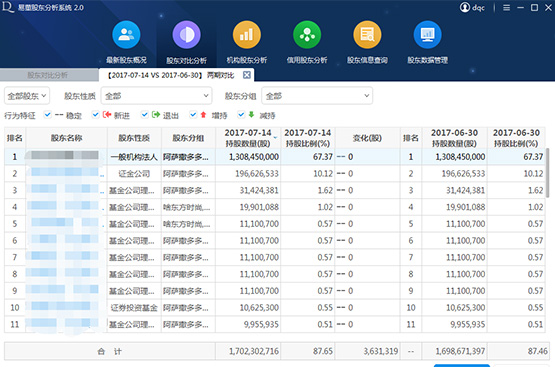Viewport: 555px width, 367px height.
Task: Click total change 3,631,319 in summary row
Action: coord(381,351)
